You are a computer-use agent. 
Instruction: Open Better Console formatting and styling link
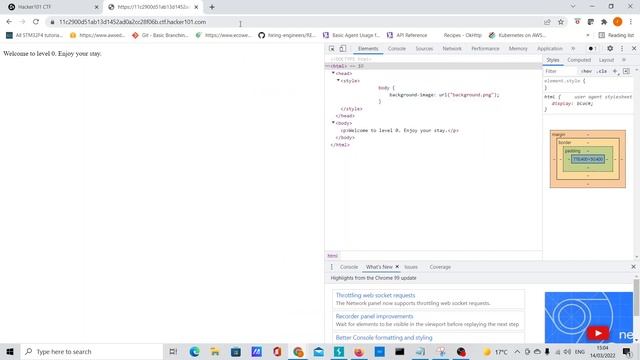tap(384, 338)
